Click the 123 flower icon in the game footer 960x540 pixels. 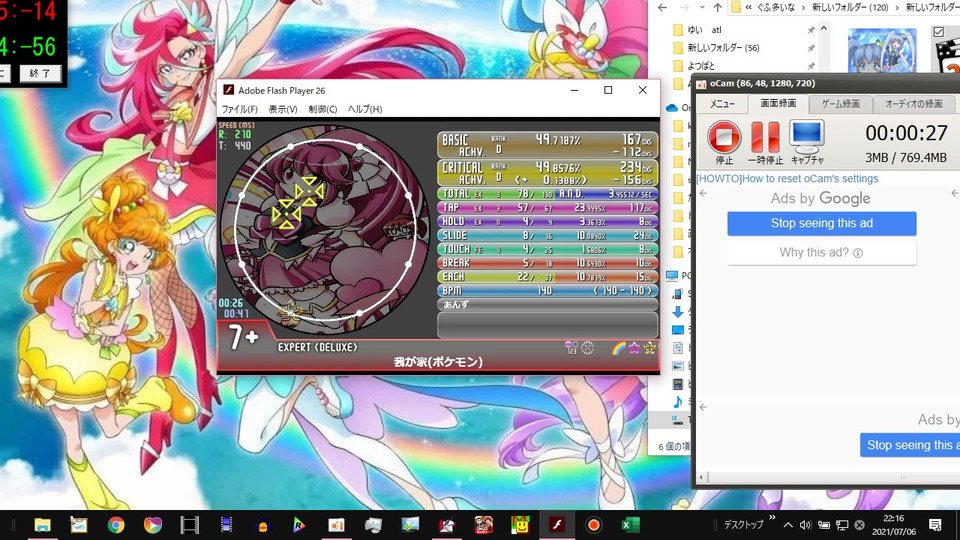click(571, 348)
